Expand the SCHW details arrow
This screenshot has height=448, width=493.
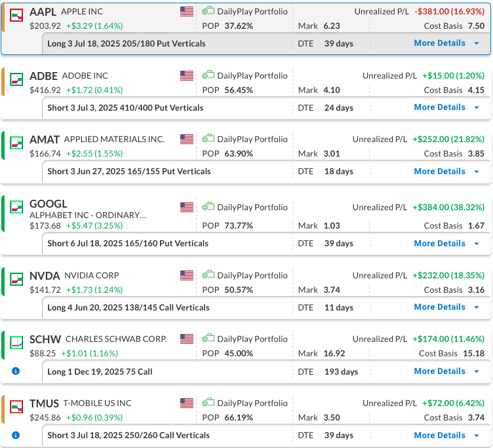(477, 371)
